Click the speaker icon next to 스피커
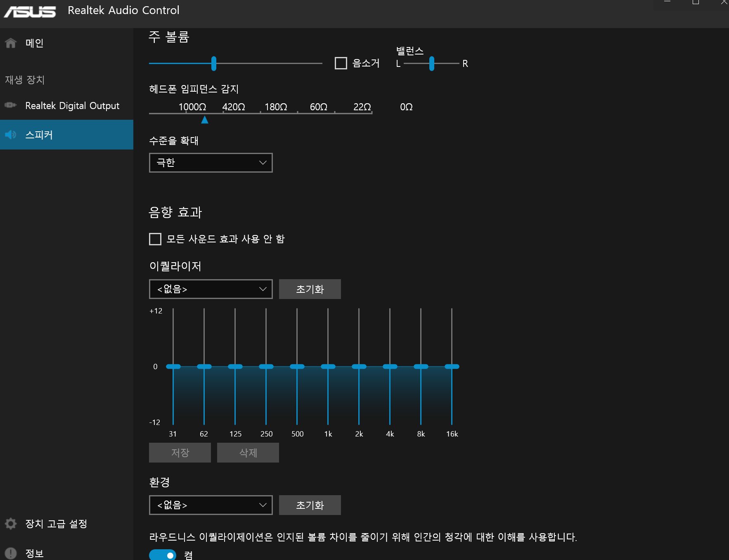Viewport: 729px width, 560px height. click(10, 135)
